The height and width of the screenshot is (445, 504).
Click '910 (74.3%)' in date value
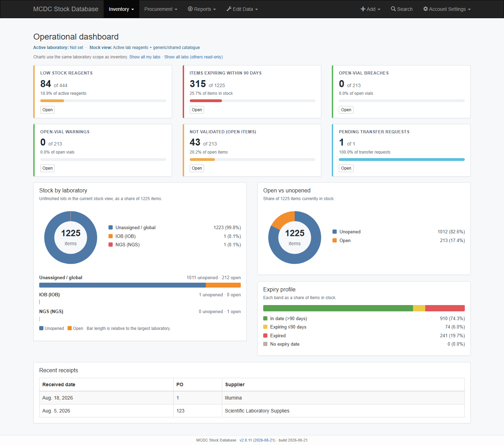452,318
